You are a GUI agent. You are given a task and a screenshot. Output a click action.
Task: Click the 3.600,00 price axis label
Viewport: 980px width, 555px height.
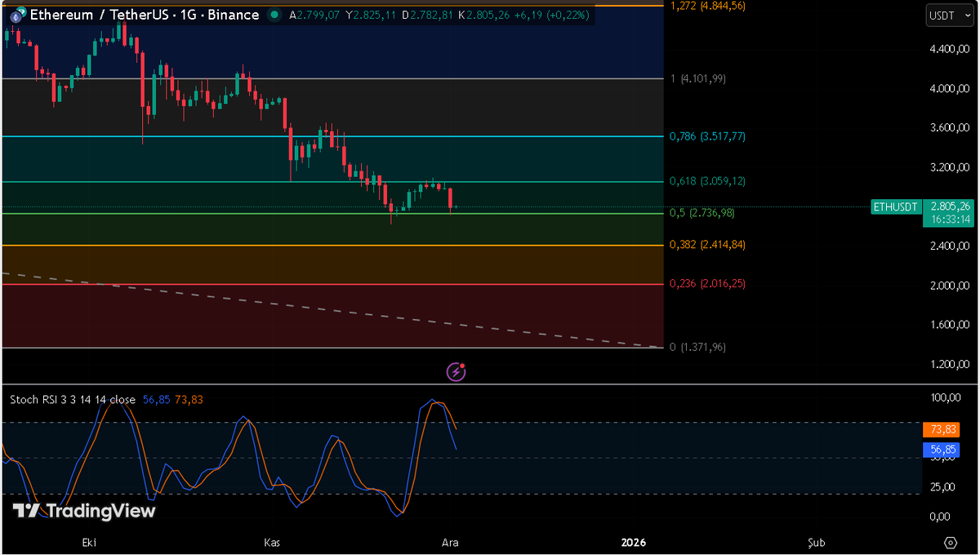pyautogui.click(x=948, y=128)
